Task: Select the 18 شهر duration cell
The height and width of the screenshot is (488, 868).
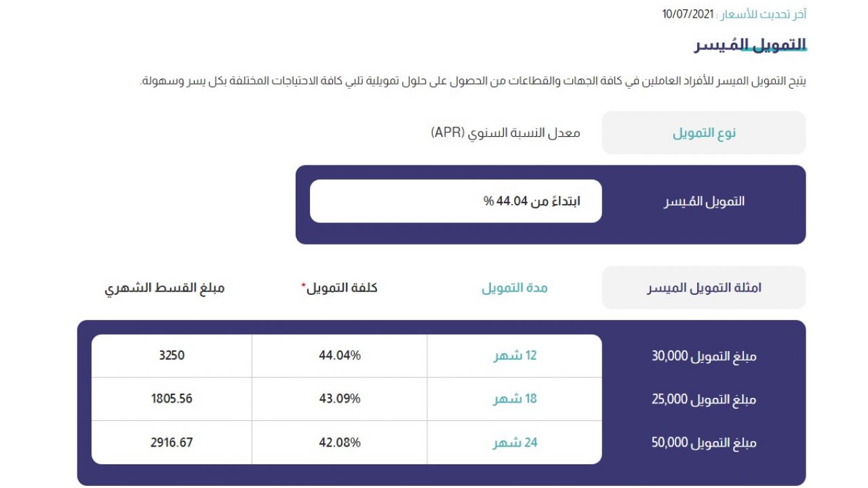Action: click(x=515, y=399)
